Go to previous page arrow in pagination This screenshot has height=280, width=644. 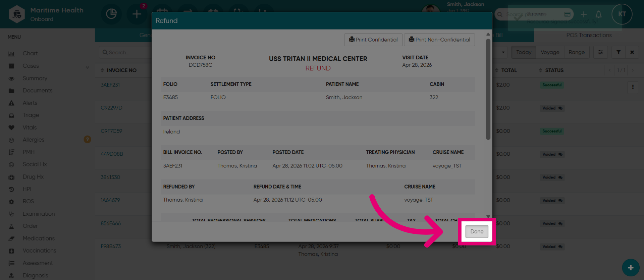609,70
